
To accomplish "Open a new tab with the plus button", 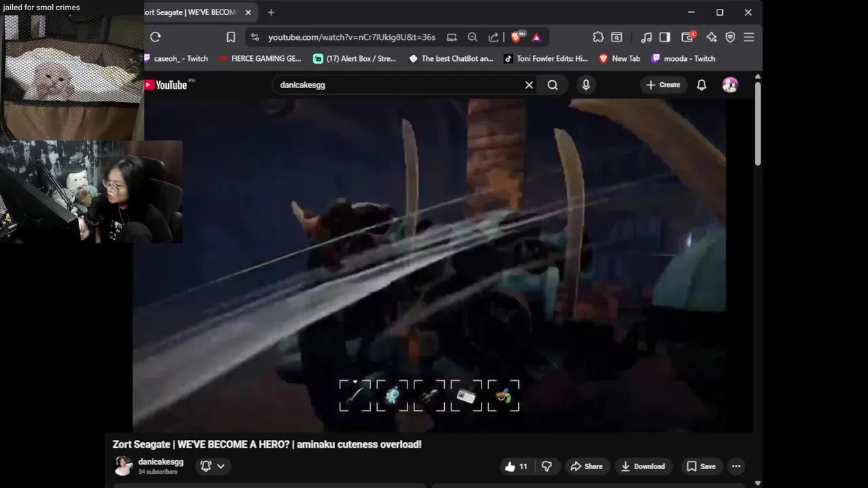I will pyautogui.click(x=271, y=12).
